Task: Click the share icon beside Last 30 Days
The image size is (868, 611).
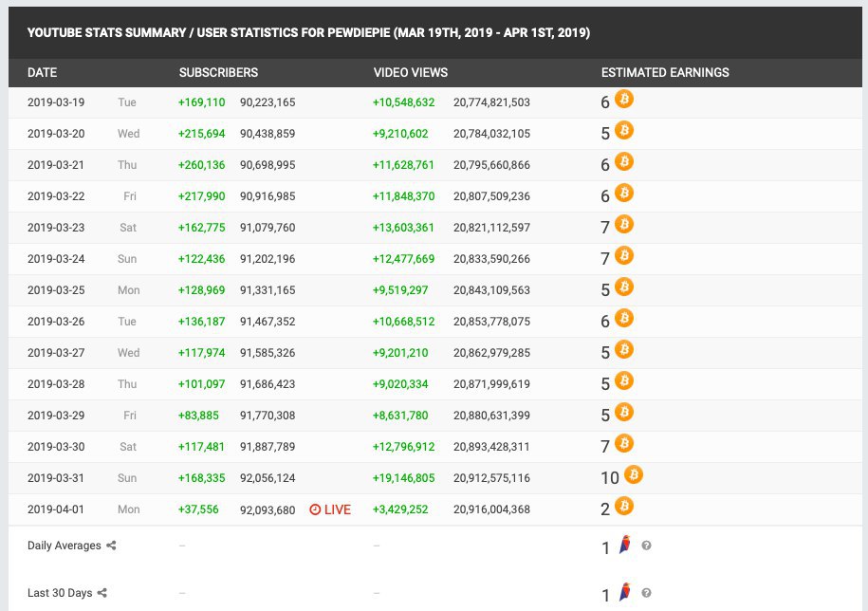Action: (x=102, y=593)
